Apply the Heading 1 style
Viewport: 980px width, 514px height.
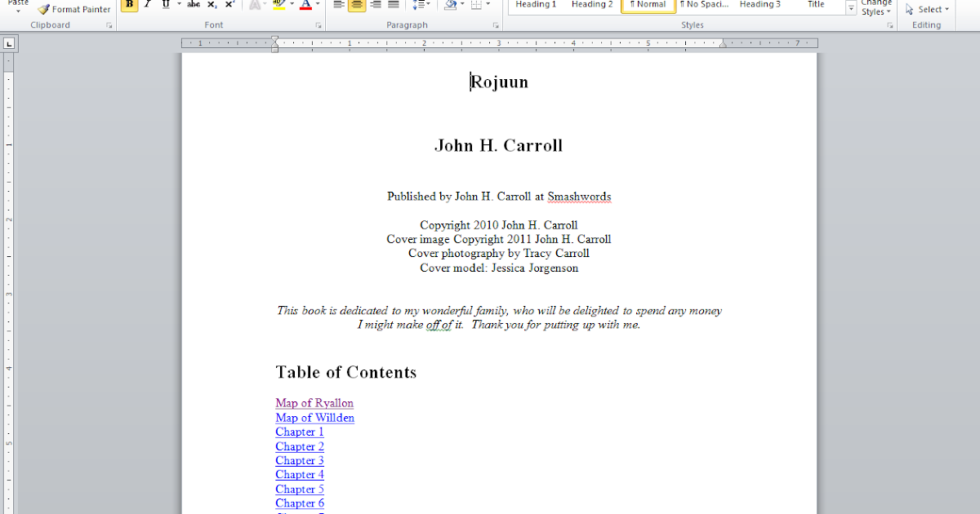[536, 5]
